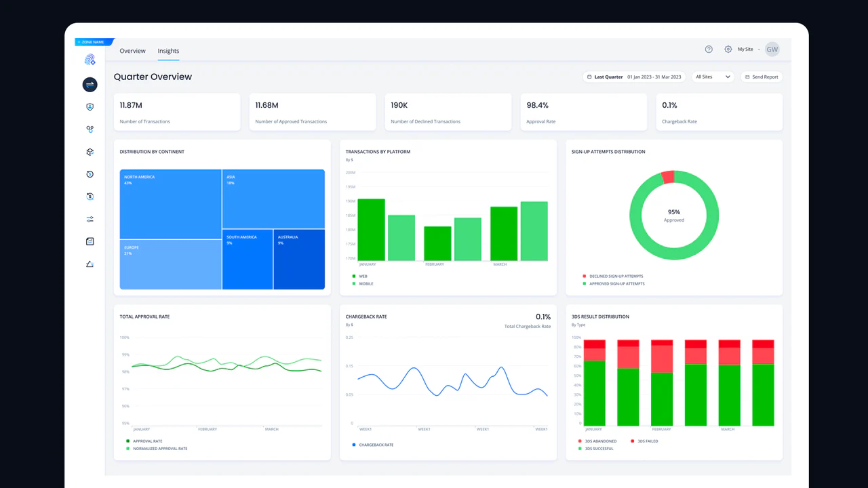
Task: Open the help question mark icon
Action: click(709, 49)
